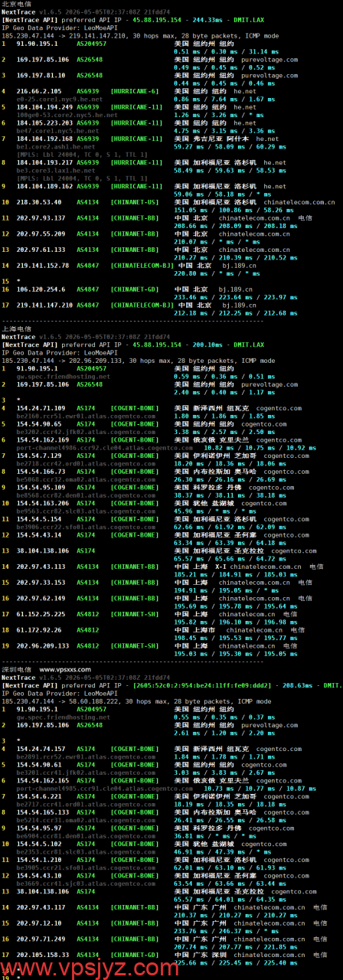Click hop IP 216.66.2.105
The height and width of the screenshot is (980, 343).
pyautogui.click(x=40, y=90)
